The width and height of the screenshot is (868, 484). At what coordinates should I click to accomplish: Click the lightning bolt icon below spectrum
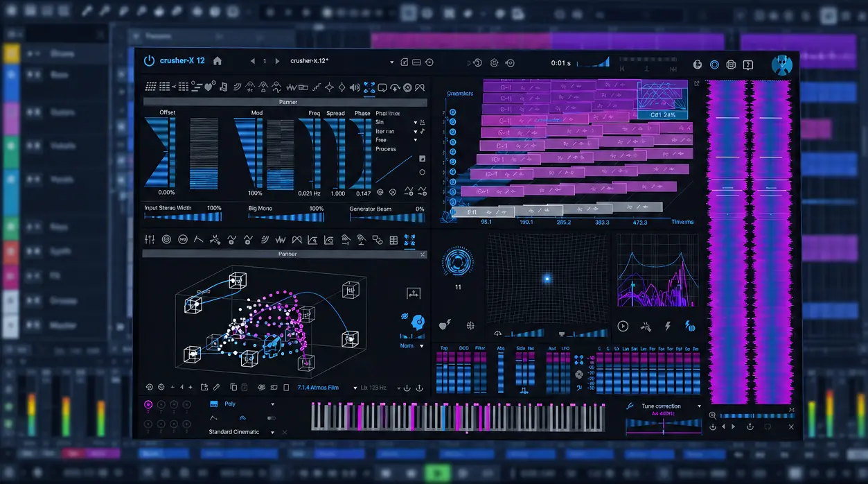pyautogui.click(x=668, y=326)
